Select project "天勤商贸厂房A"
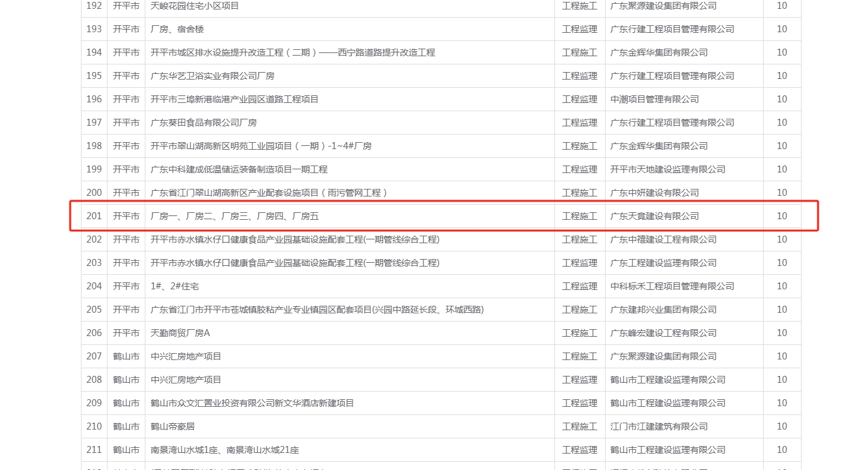 [x=180, y=333]
